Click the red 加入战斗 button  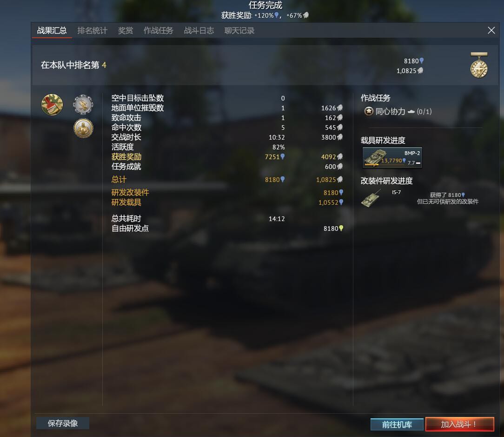pyautogui.click(x=460, y=424)
